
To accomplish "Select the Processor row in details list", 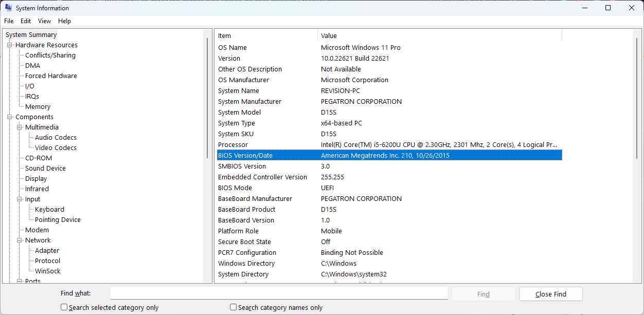I will 233,145.
